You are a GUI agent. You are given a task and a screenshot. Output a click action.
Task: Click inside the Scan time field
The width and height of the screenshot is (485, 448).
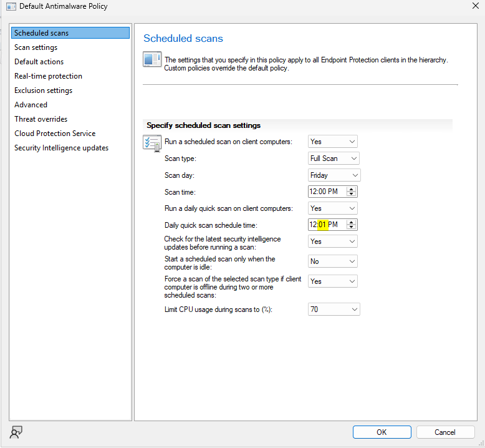point(327,192)
